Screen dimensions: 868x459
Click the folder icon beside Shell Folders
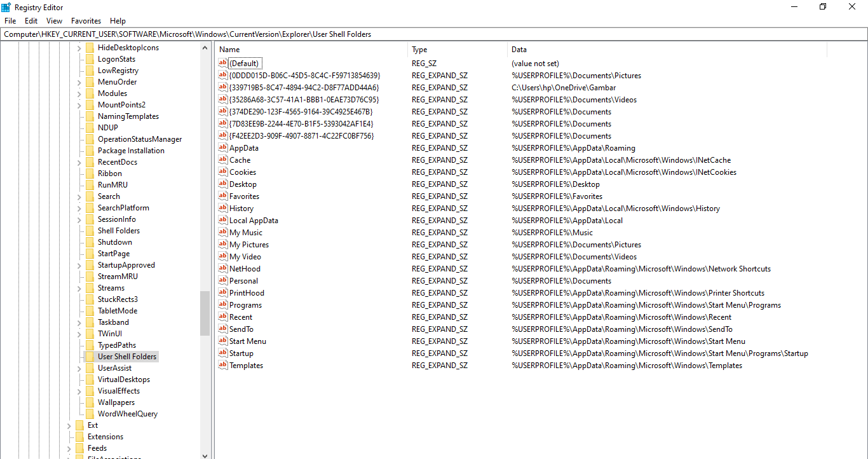point(90,231)
